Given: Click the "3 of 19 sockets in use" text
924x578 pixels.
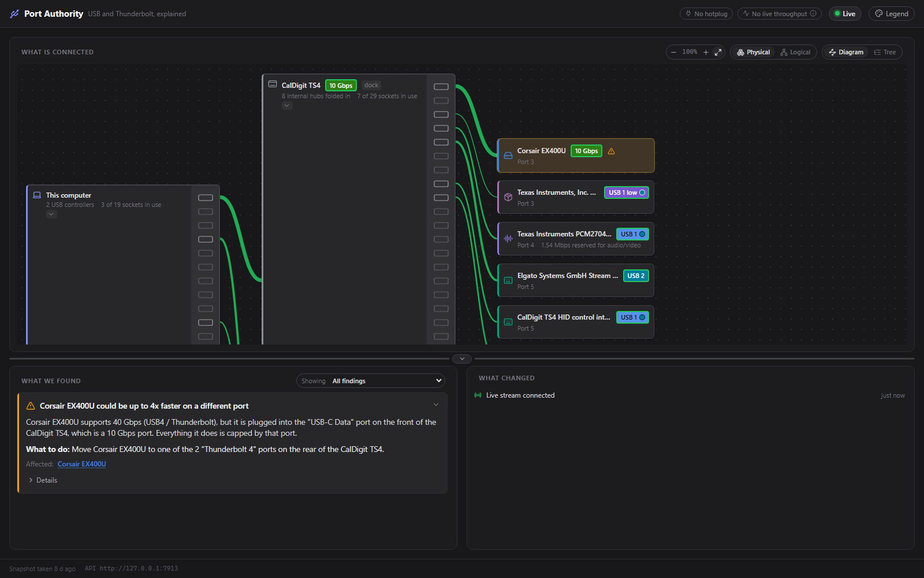Looking at the screenshot, I should tap(131, 205).
